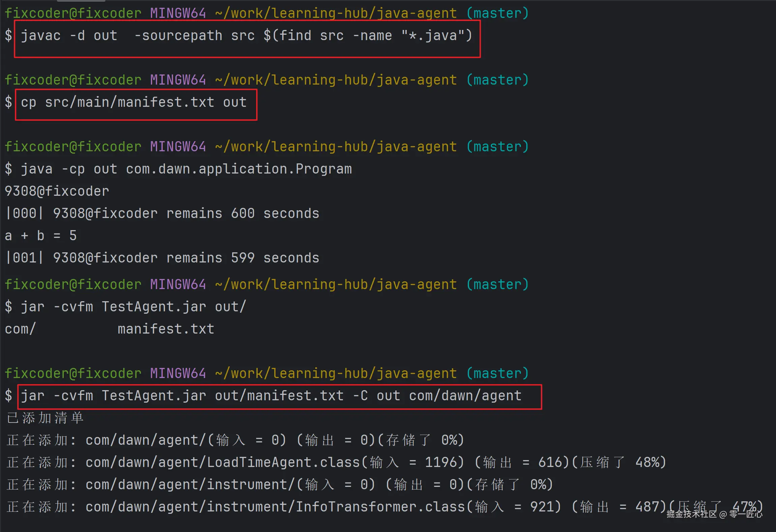The width and height of the screenshot is (776, 532).
Task: Click the jar -cvfm TestAgent.jar out/ command
Action: pos(133,307)
